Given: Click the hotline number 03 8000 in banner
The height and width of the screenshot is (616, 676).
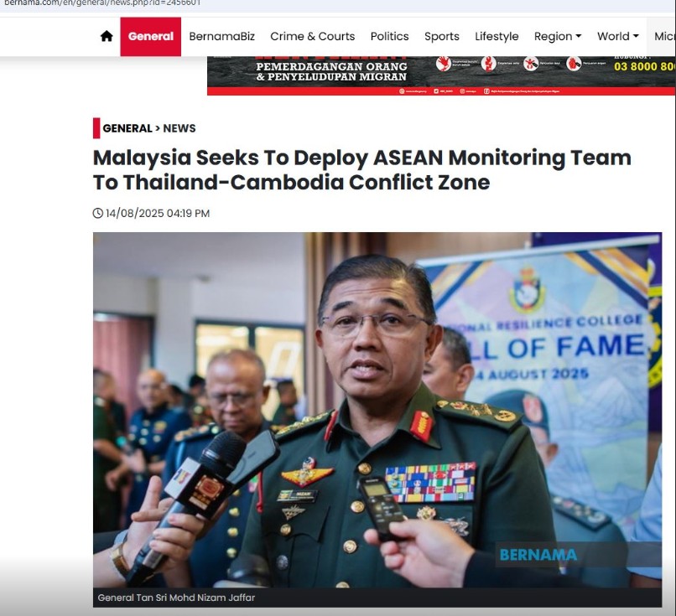Looking at the screenshot, I should (x=644, y=67).
